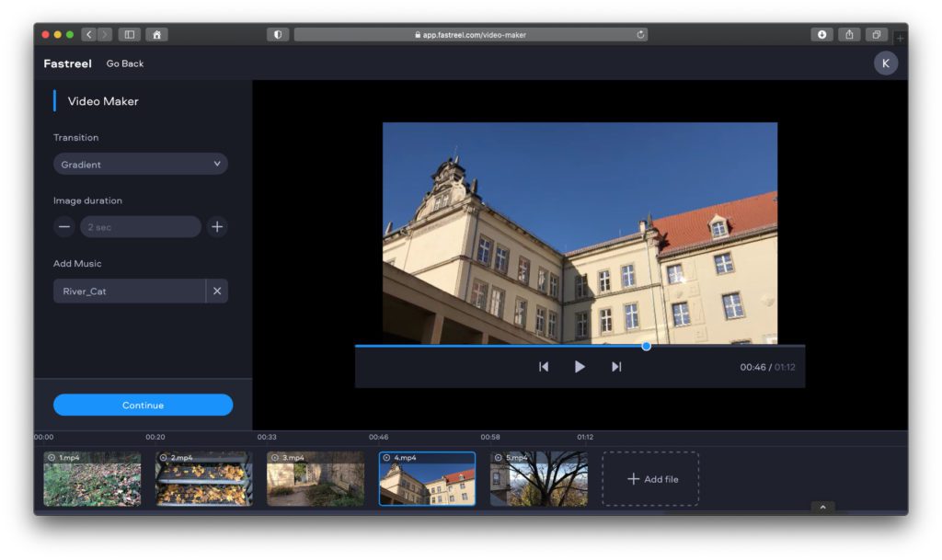This screenshot has height=560, width=942.
Task: Decrease image duration with the minus icon
Action: point(63,226)
